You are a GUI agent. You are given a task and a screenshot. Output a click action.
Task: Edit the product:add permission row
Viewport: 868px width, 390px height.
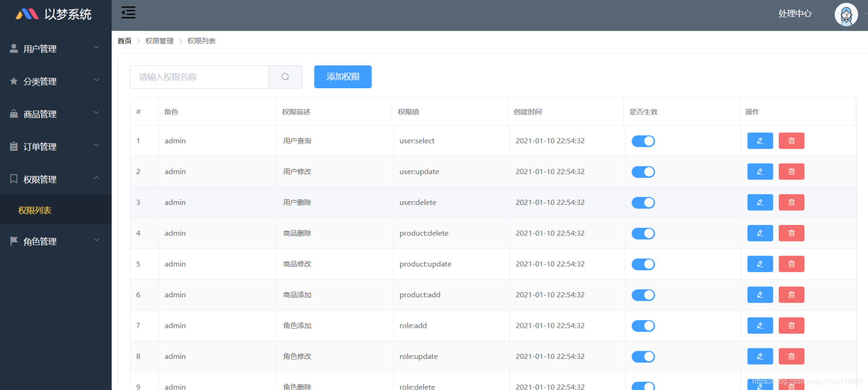coord(760,294)
